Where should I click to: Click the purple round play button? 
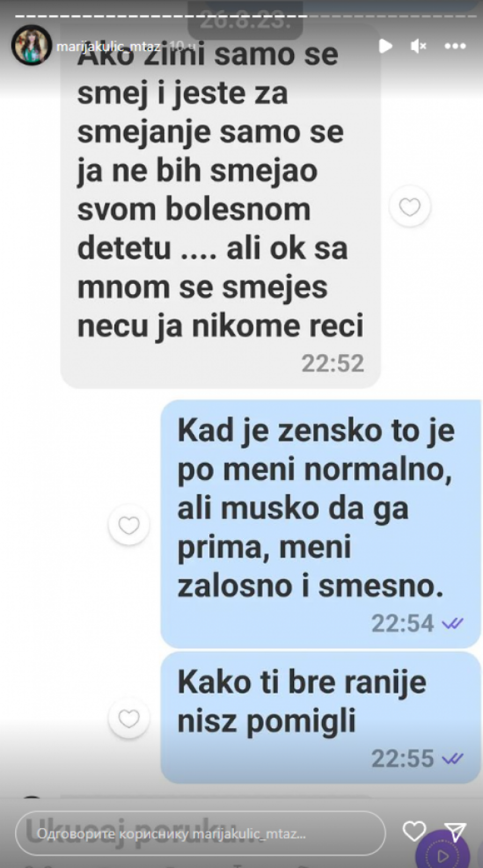442,854
